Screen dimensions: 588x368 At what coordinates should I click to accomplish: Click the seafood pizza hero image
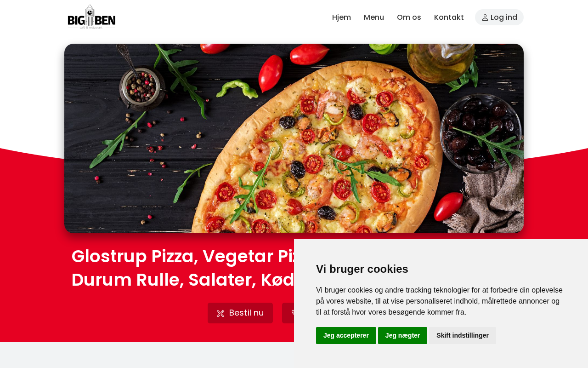point(294,138)
